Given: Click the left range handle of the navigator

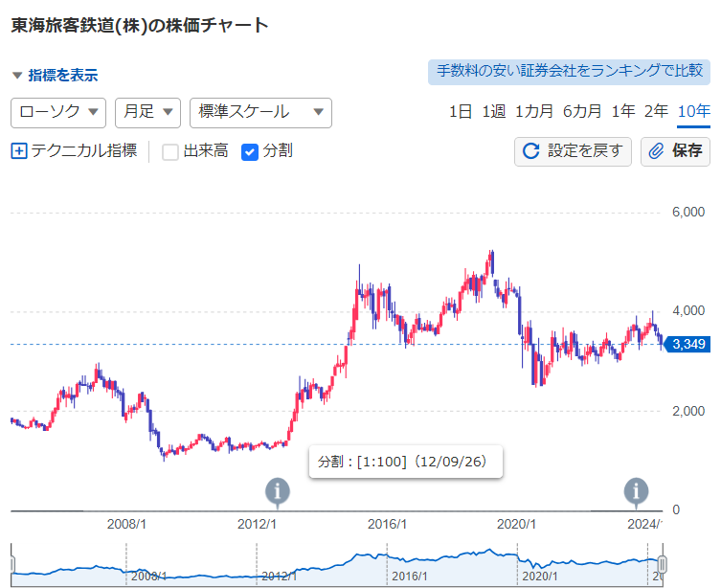Looking at the screenshot, I should point(11,563).
